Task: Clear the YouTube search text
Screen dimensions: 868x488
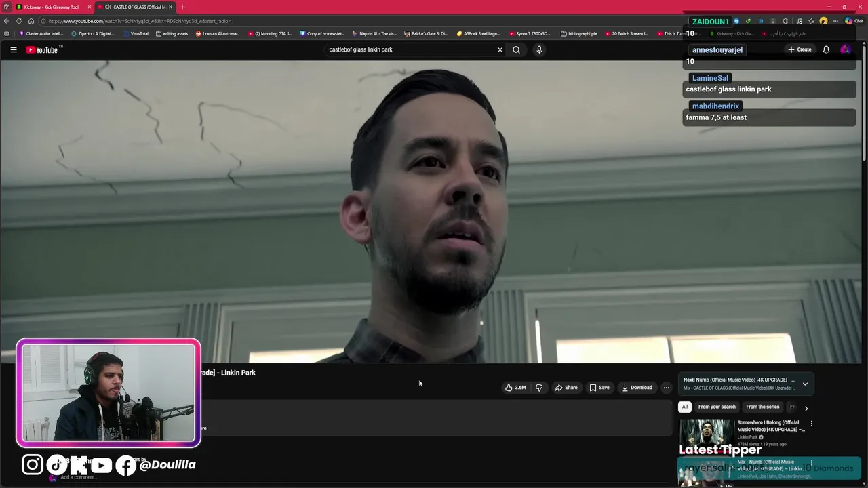Action: tap(500, 49)
